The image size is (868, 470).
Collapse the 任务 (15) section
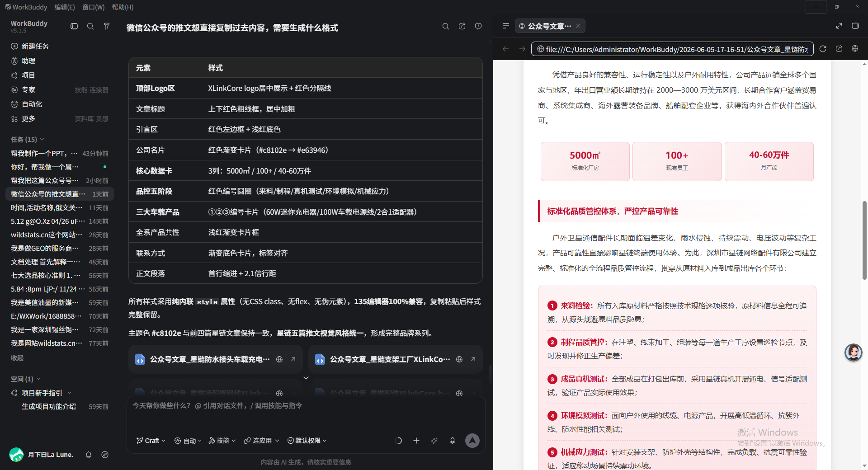pos(28,140)
